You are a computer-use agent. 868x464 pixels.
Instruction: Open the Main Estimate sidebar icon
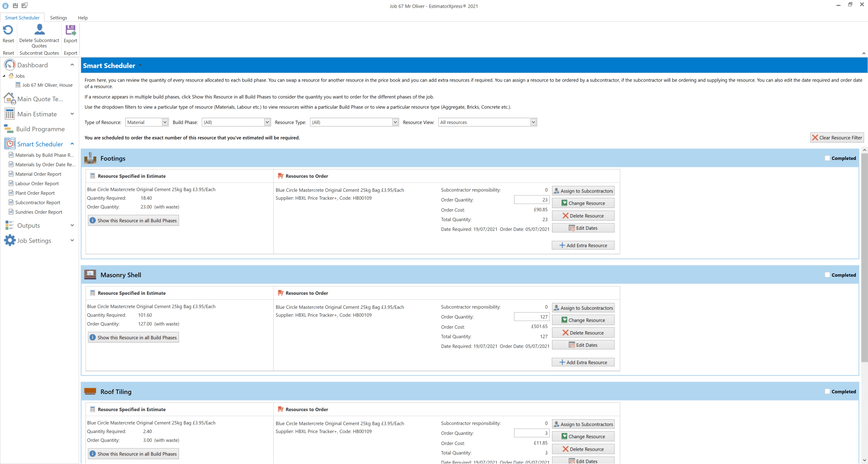pyautogui.click(x=9, y=114)
